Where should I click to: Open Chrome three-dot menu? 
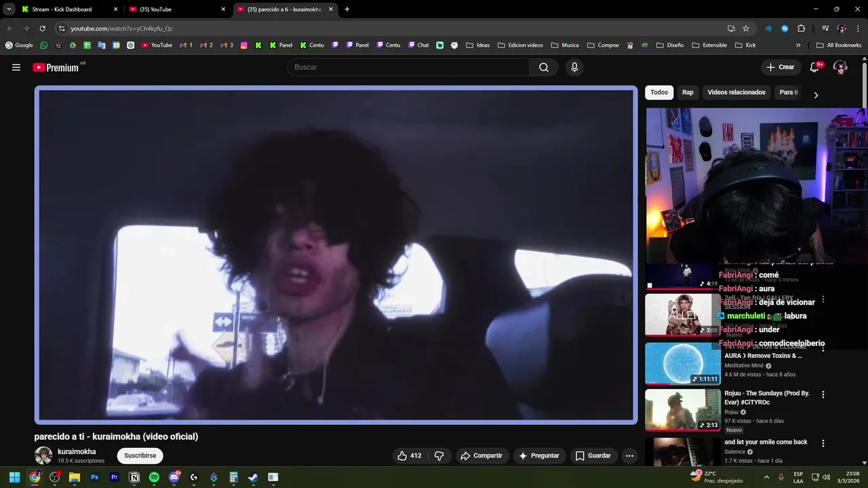point(858,28)
